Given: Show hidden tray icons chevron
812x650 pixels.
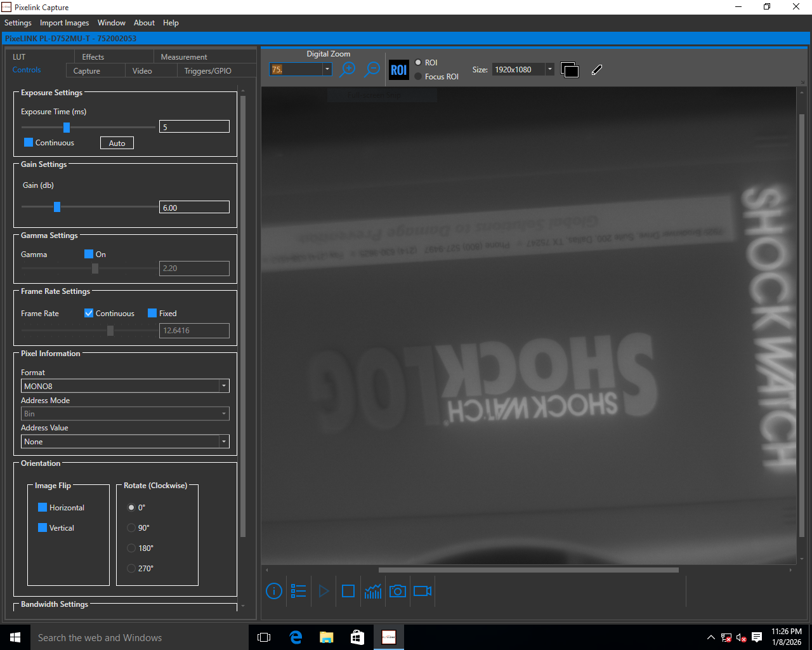Looking at the screenshot, I should tap(711, 637).
